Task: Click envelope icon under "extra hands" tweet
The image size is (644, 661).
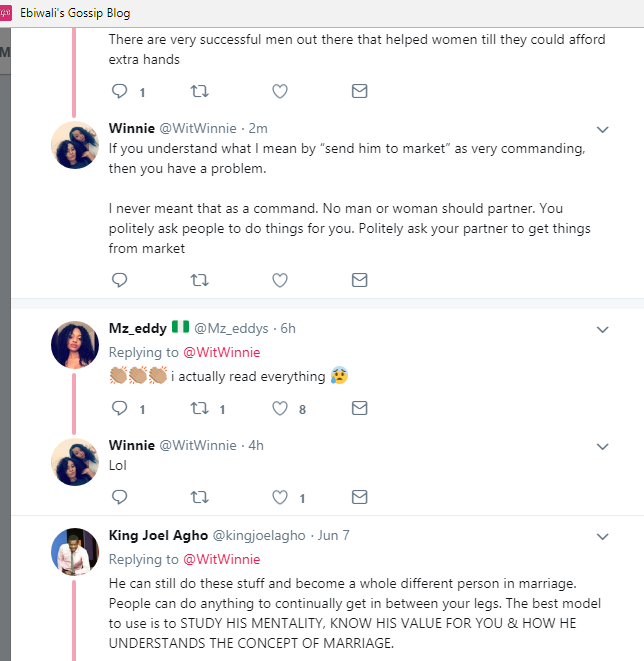Action: click(360, 91)
